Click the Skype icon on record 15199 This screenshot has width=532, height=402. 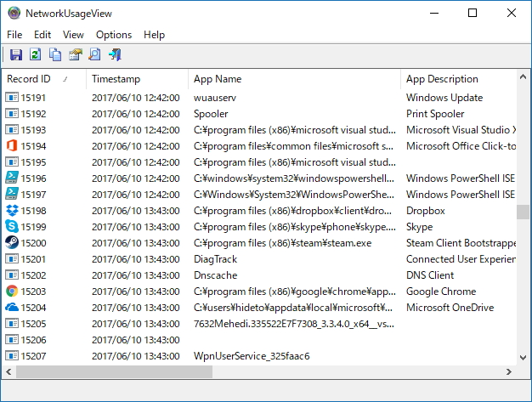coord(12,227)
